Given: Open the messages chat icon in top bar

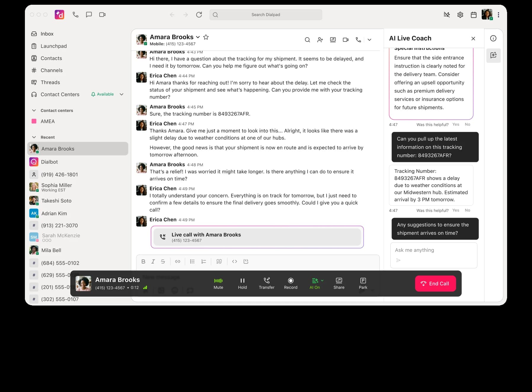Looking at the screenshot, I should point(89,15).
